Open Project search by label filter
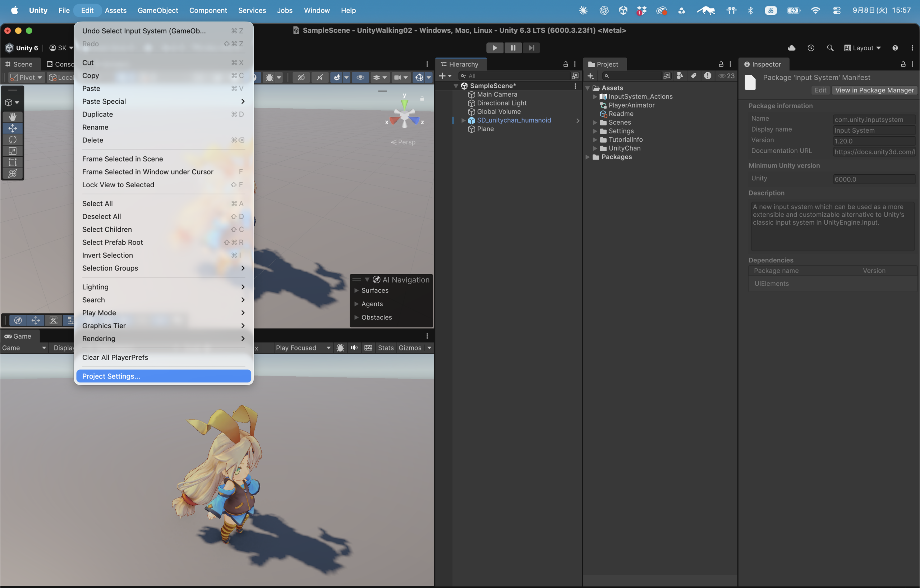Viewport: 920px width, 588px height. [x=694, y=75]
